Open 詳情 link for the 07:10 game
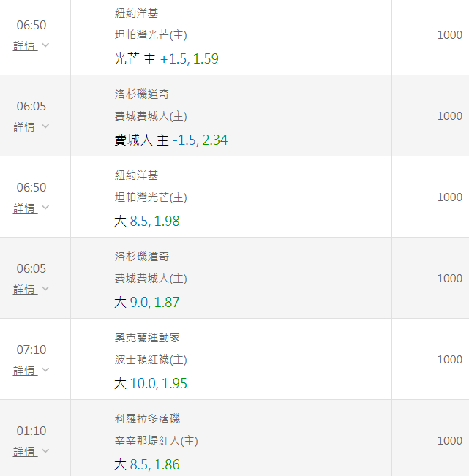Viewport: 469px width, 476px height. [x=24, y=371]
